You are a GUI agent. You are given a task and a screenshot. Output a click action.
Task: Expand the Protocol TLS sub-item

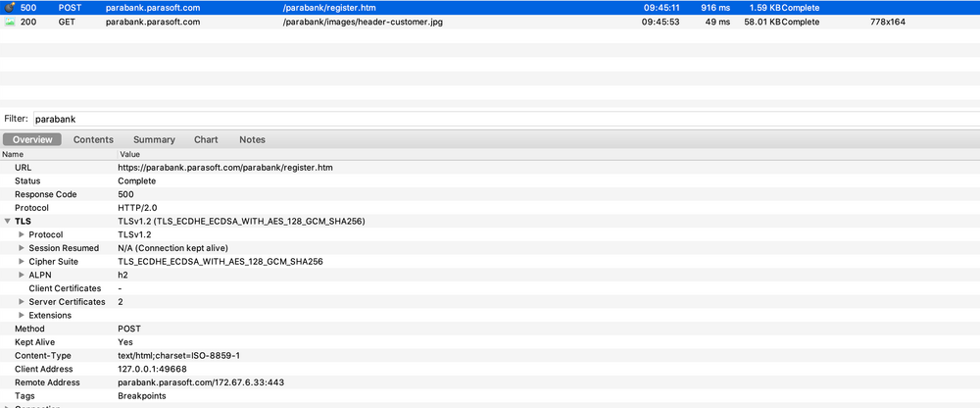point(22,234)
